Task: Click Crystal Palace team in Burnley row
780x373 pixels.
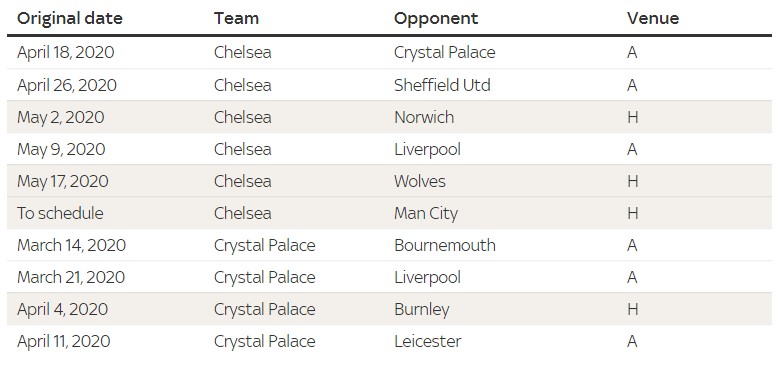Action: 265,310
